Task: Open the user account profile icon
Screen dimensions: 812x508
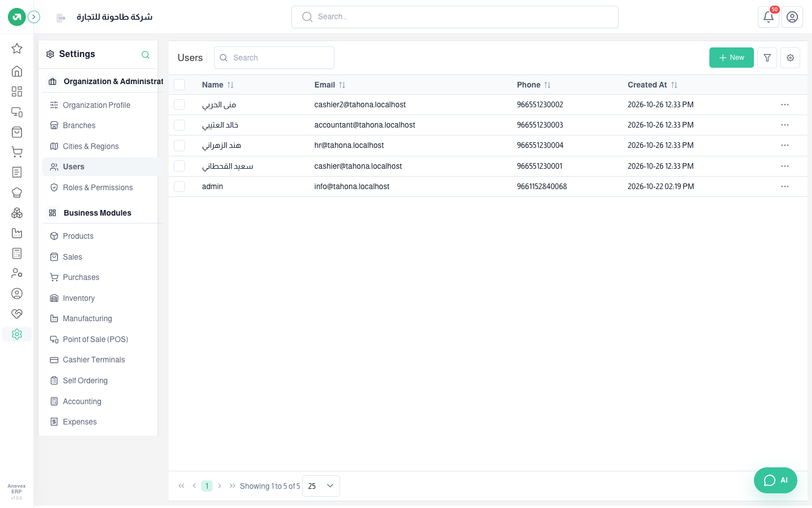Action: point(792,17)
